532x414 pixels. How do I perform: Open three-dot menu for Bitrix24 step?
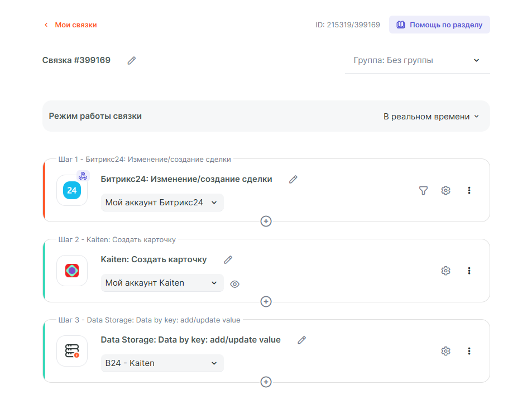coord(469,191)
